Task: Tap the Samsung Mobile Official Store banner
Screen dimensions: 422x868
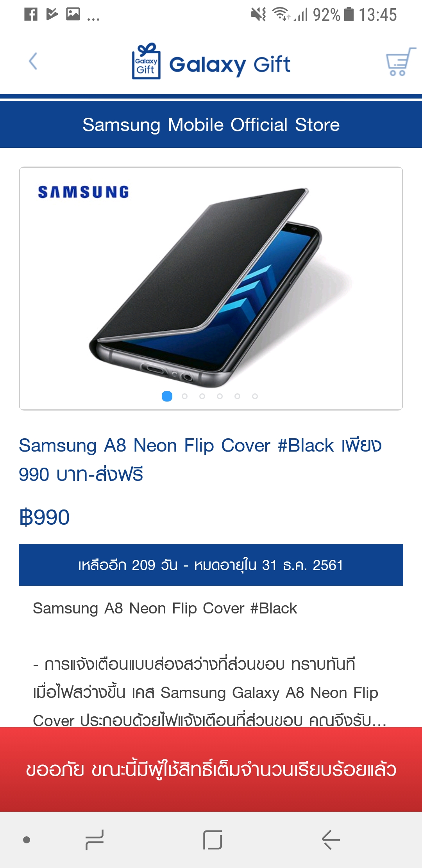Action: pos(211,125)
